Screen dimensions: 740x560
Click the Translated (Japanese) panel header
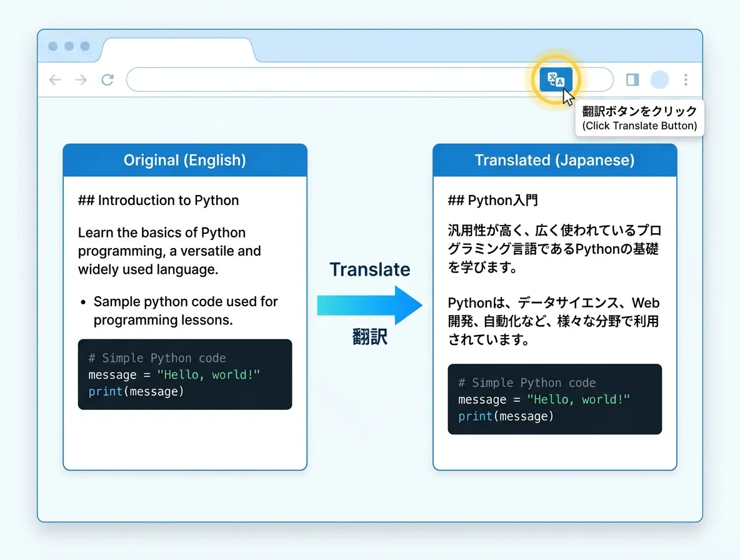[554, 160]
